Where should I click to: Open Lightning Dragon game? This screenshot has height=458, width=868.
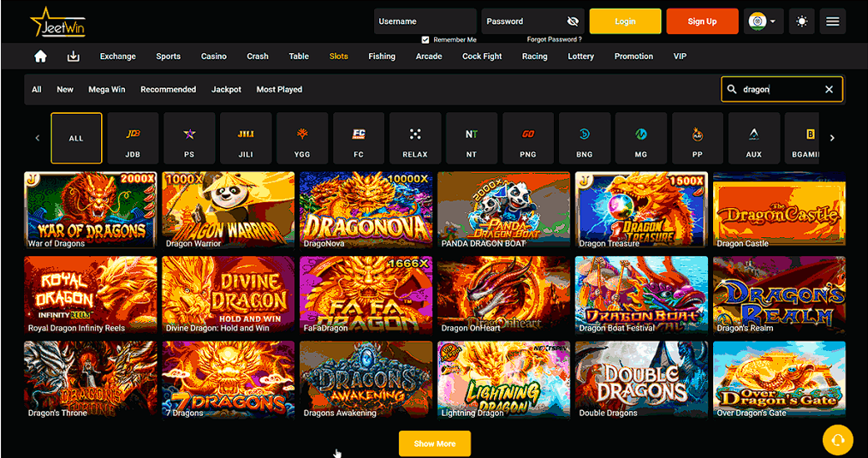[x=503, y=378]
